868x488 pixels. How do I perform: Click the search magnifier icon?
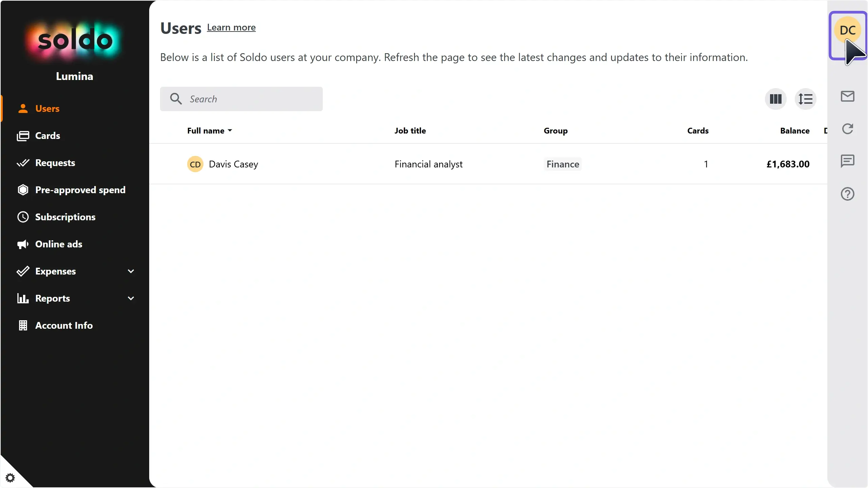coord(176,99)
